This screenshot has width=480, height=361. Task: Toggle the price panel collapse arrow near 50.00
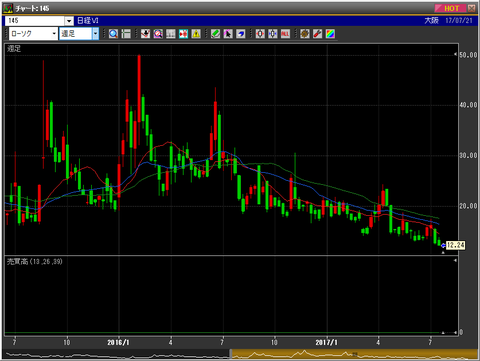coord(455,54)
